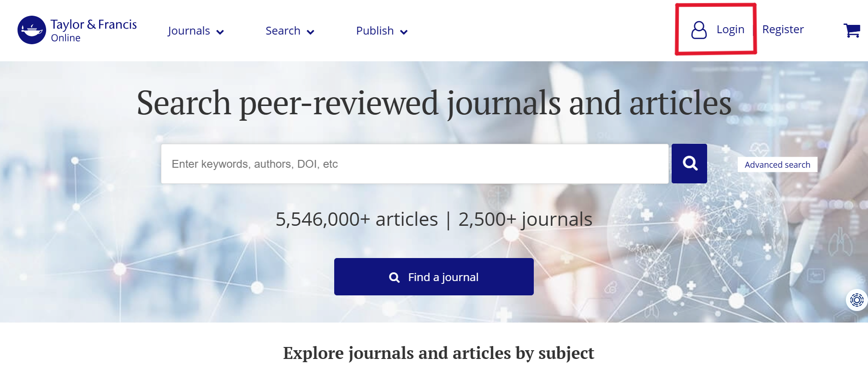Image resolution: width=868 pixels, height=376 pixels.
Task: Open the Publish menu label
Action: (x=375, y=31)
